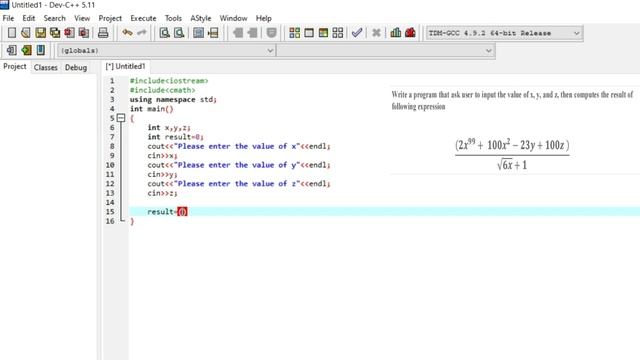Viewport: 640px width, 360px height.
Task: Click the math expression image
Action: 512,154
